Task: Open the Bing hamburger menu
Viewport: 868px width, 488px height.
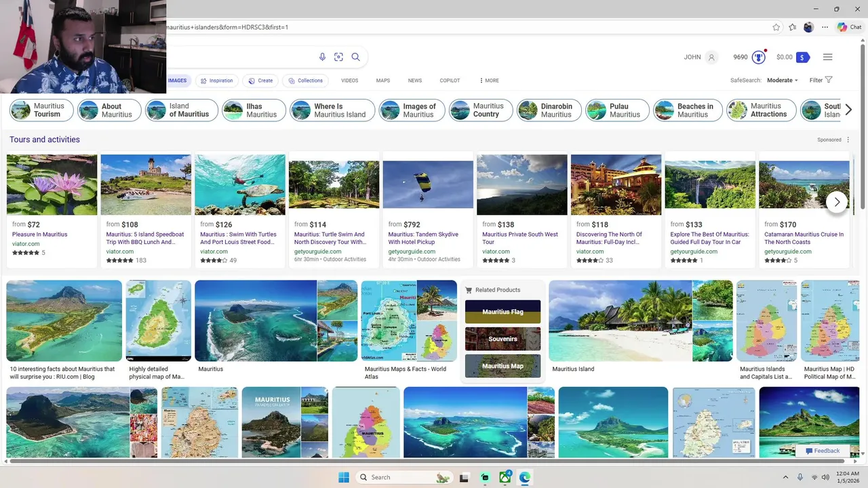Action: tap(827, 57)
